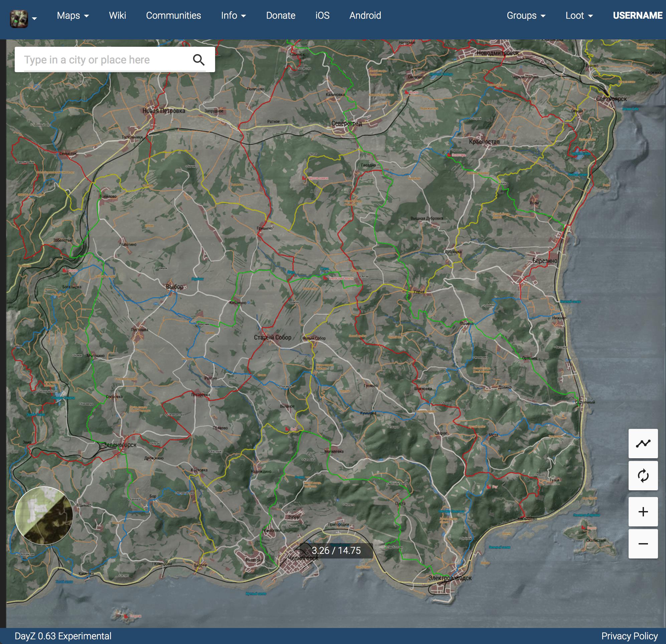Click the DayZ game logo icon
The width and height of the screenshot is (666, 644).
18,15
